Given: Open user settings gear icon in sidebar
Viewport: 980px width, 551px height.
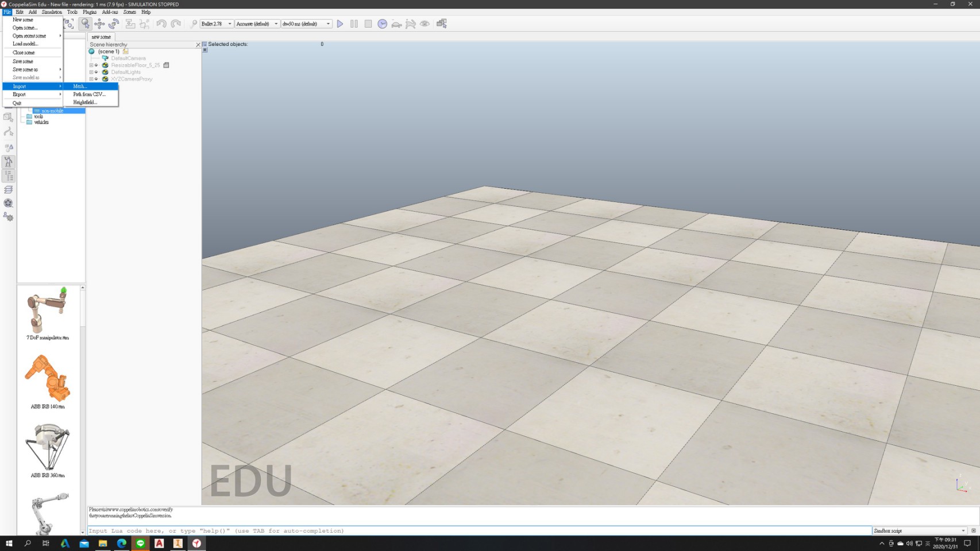Looking at the screenshot, I should pyautogui.click(x=9, y=217).
